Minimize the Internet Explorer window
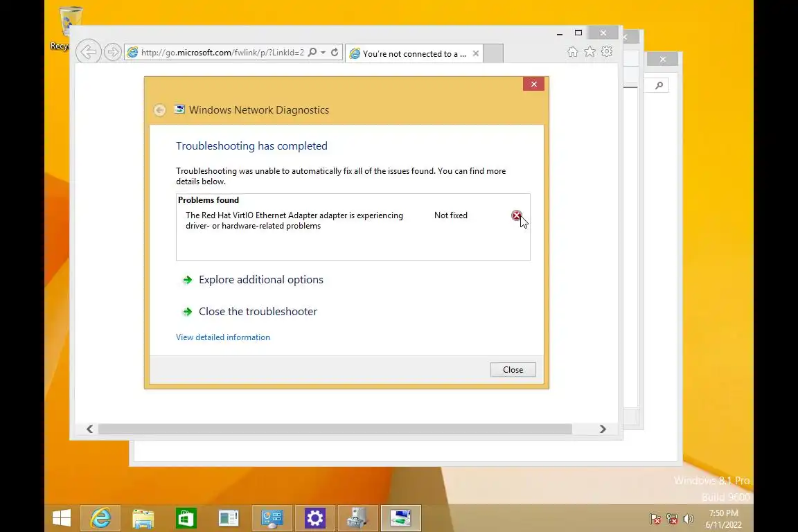This screenshot has width=798, height=532. pyautogui.click(x=560, y=33)
